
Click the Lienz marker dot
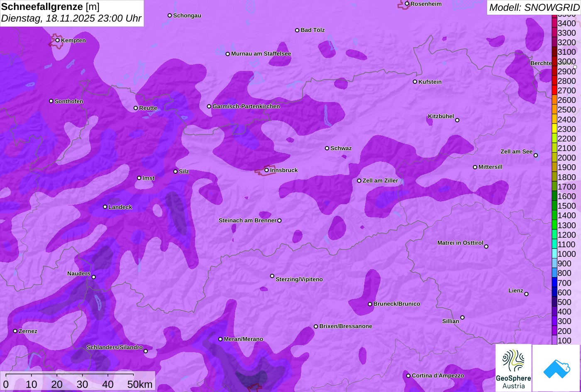click(x=526, y=294)
